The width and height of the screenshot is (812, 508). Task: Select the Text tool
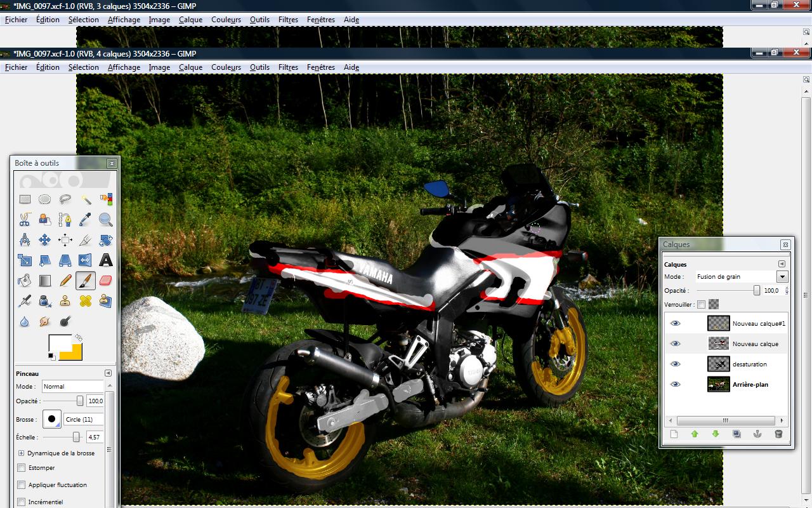tap(106, 260)
